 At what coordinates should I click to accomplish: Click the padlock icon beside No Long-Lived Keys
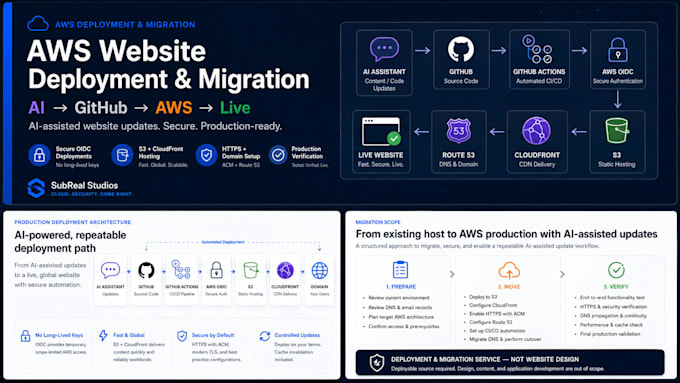26,336
